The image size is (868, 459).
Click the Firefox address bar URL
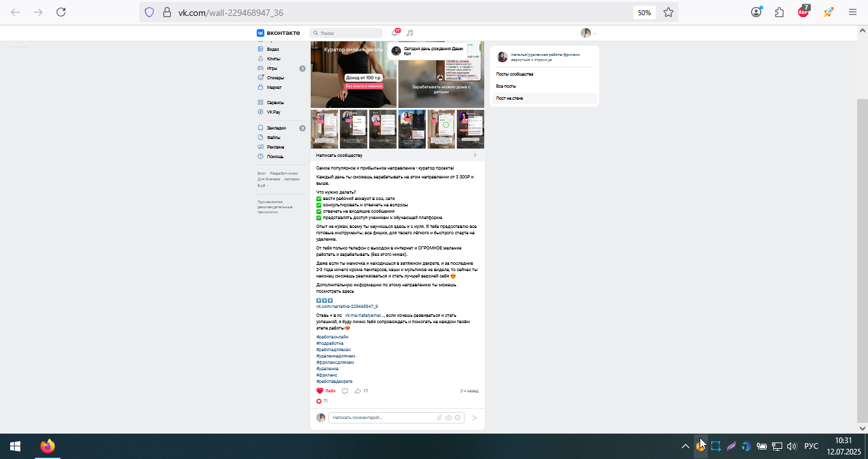click(231, 12)
